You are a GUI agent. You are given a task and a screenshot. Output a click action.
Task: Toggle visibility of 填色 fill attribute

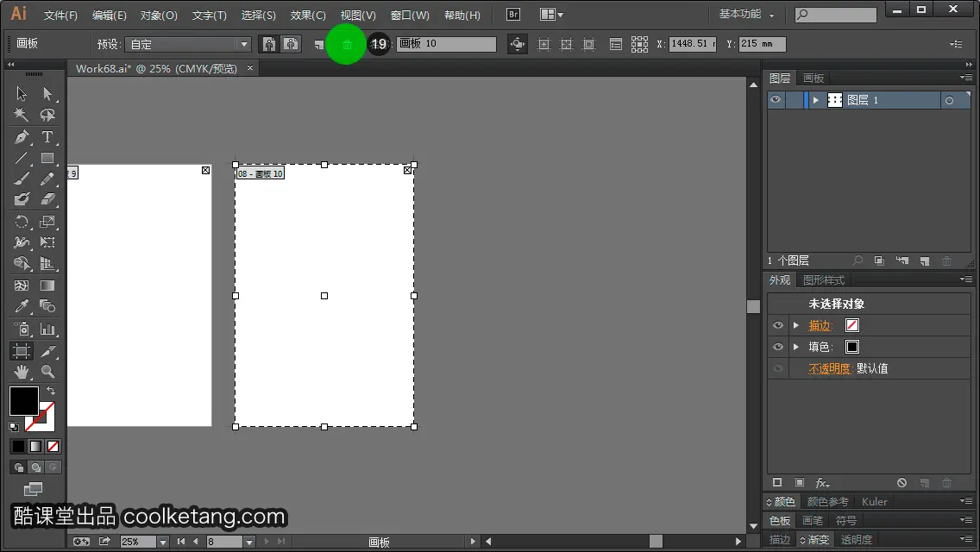click(778, 347)
